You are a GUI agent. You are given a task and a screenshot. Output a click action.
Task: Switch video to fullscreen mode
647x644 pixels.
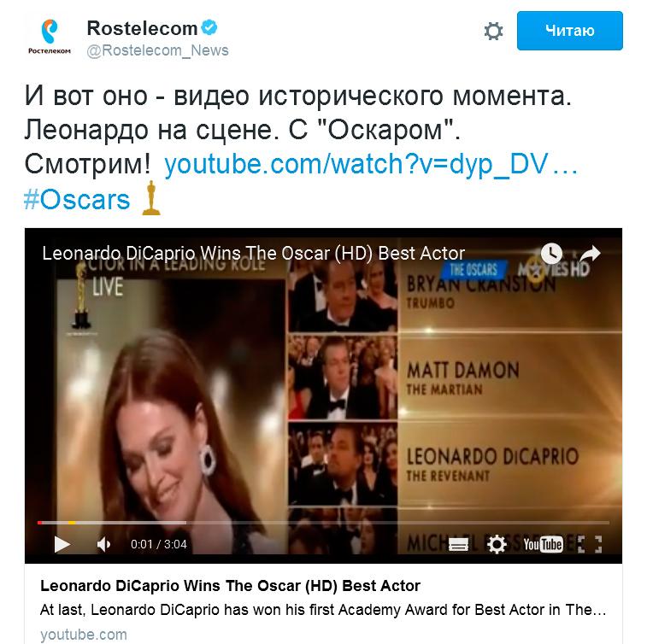click(x=590, y=544)
